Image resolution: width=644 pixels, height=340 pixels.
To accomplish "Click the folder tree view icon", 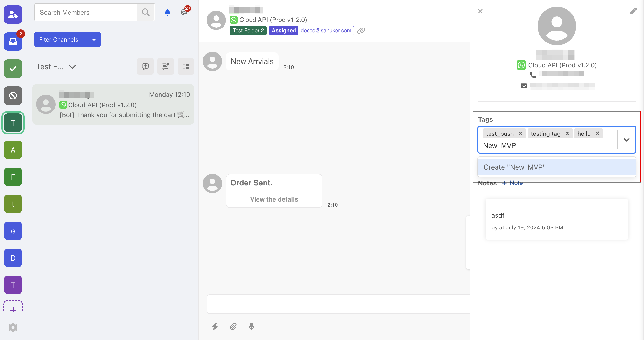I will pos(185,66).
